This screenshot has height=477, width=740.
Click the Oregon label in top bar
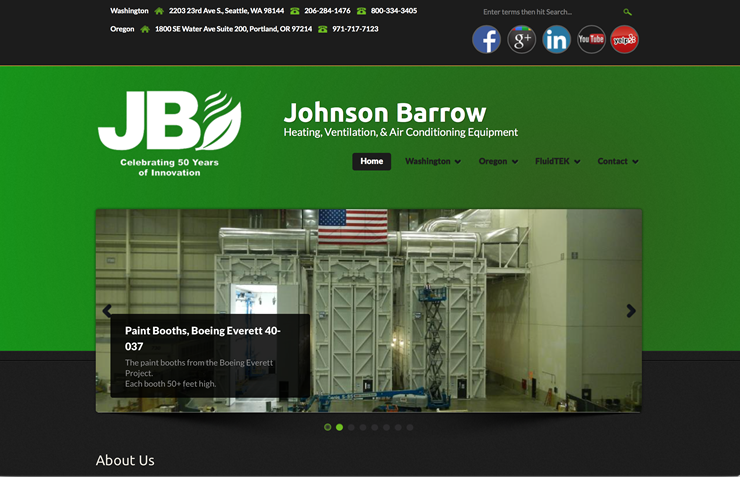coord(122,29)
